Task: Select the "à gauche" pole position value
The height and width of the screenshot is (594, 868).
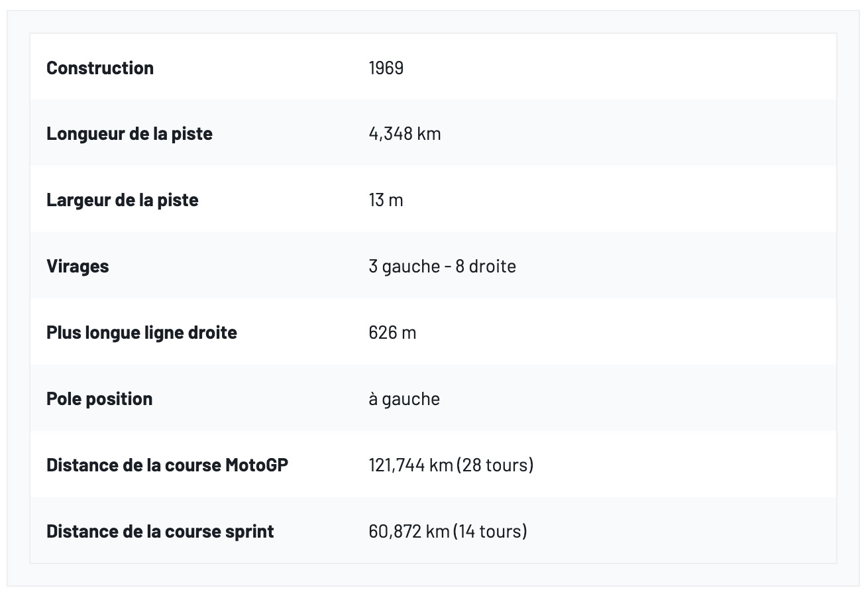Action: pos(404,399)
